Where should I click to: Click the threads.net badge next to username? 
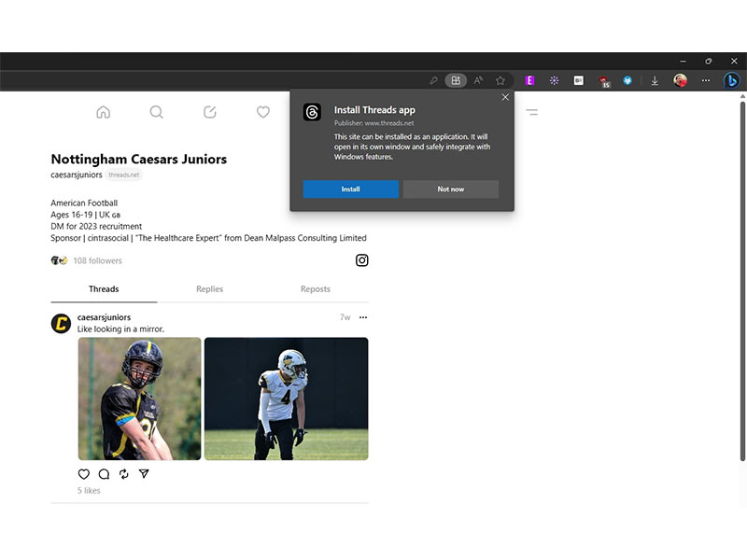pyautogui.click(x=124, y=175)
